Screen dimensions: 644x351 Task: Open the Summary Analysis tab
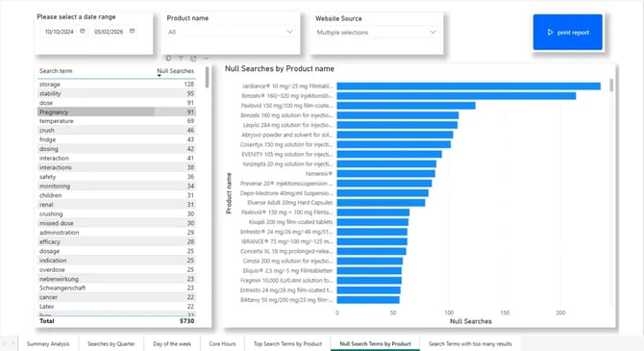click(x=48, y=343)
